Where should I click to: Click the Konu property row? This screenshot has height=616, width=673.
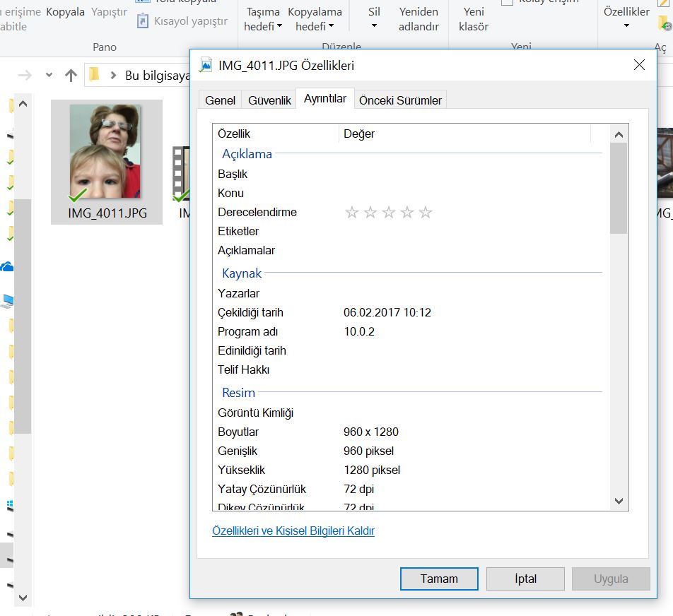[410, 193]
